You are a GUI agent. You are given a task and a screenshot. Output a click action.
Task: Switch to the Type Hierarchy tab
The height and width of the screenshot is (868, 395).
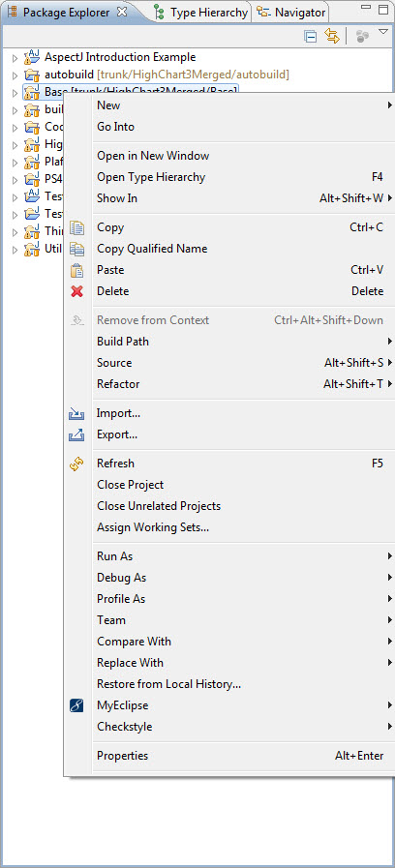click(200, 13)
